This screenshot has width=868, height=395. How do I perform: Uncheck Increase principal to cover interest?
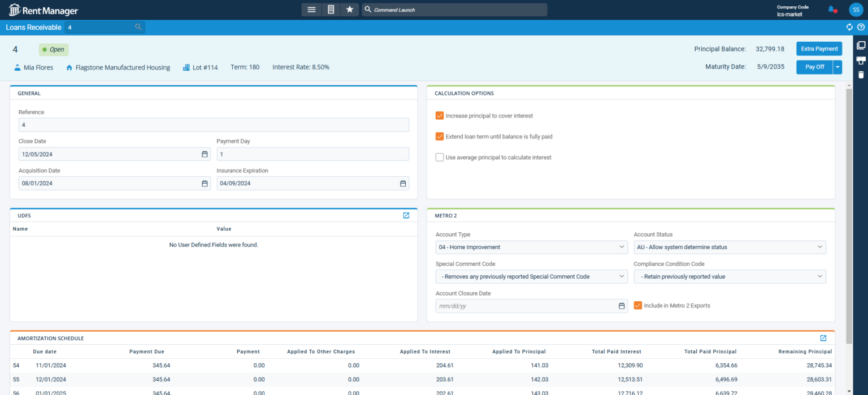(x=440, y=116)
